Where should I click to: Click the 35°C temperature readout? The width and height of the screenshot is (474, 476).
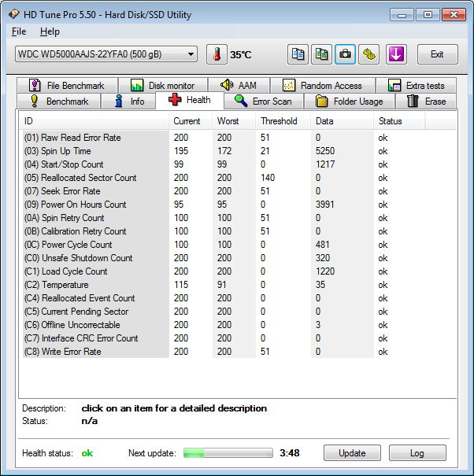coord(241,54)
